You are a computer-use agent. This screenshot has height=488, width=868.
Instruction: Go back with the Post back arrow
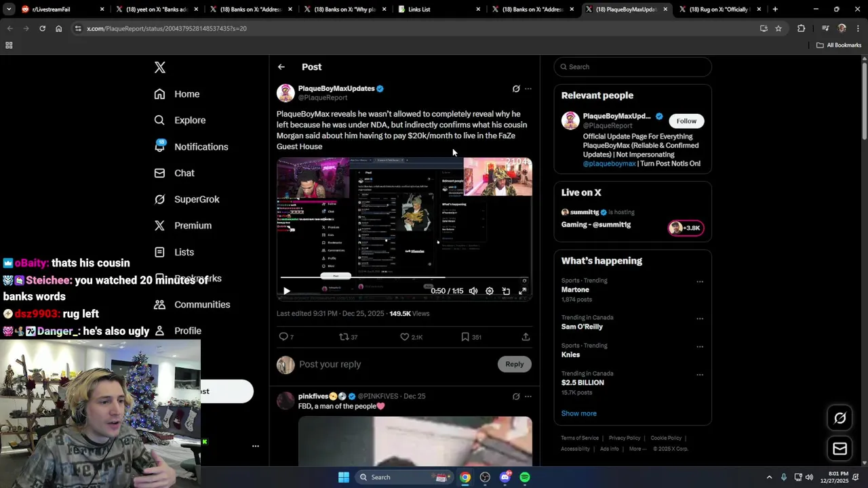281,67
